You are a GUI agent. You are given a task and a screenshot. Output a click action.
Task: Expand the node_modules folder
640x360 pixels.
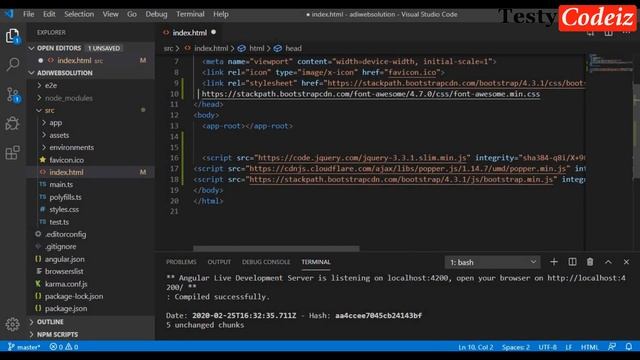click(69, 98)
